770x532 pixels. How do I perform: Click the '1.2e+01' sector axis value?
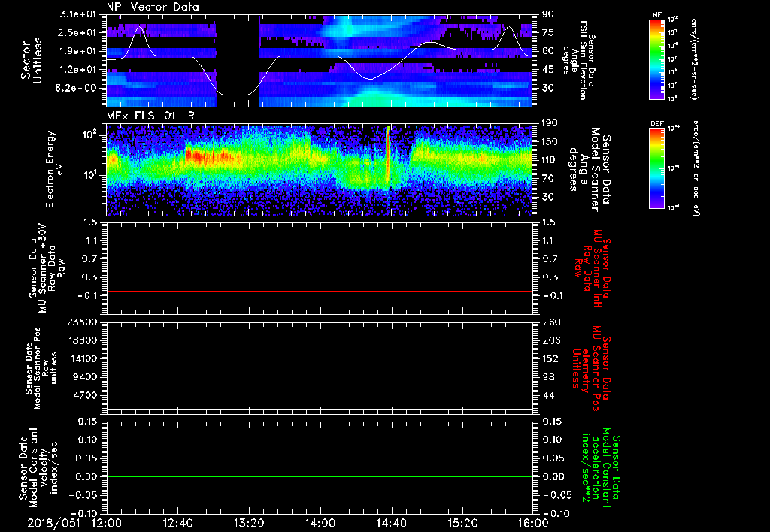click(78, 70)
